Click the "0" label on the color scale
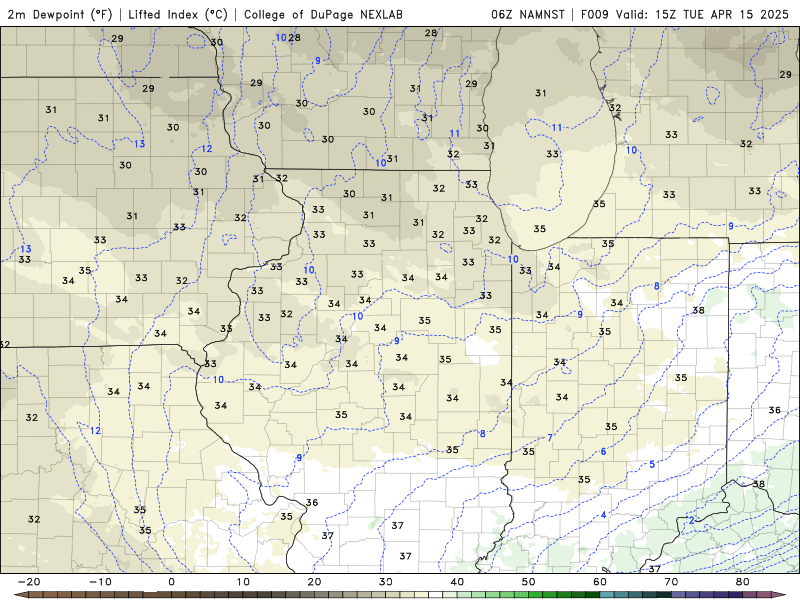Viewport: 800px width, 600px height. 171,582
